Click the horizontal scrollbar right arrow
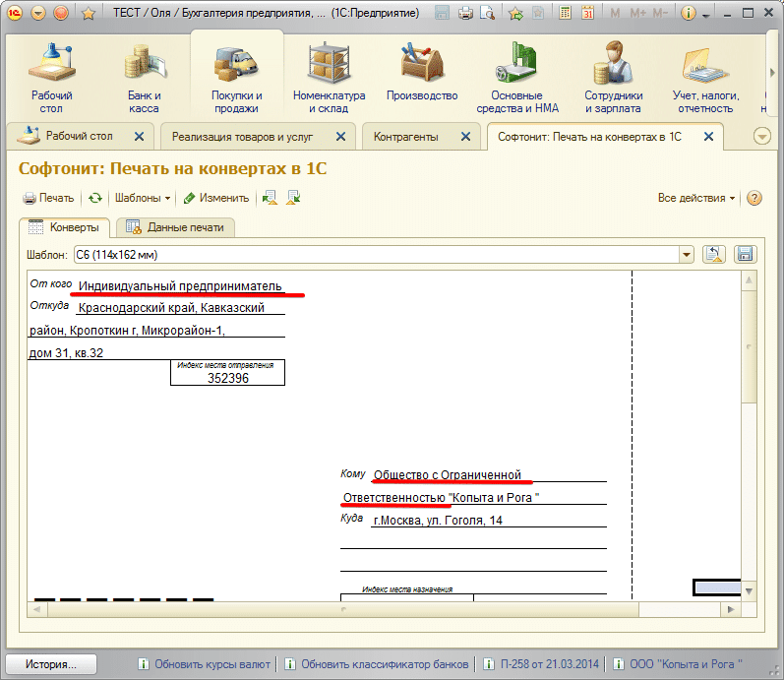 click(731, 609)
